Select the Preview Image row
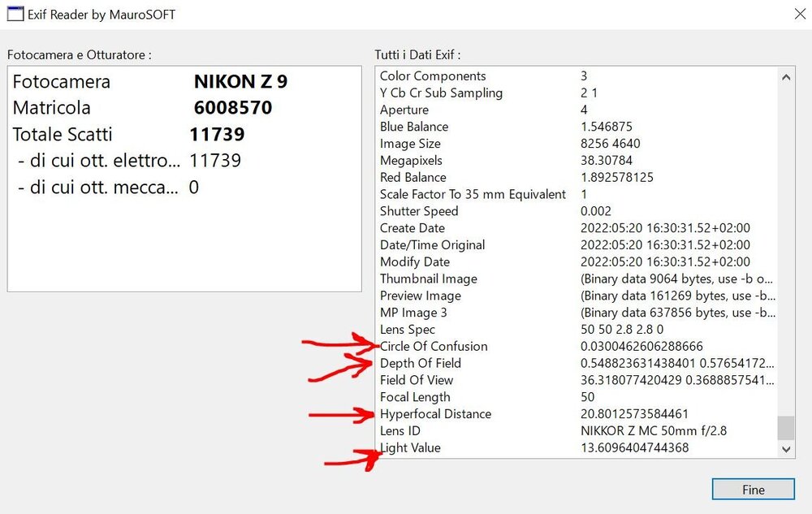 [577, 296]
